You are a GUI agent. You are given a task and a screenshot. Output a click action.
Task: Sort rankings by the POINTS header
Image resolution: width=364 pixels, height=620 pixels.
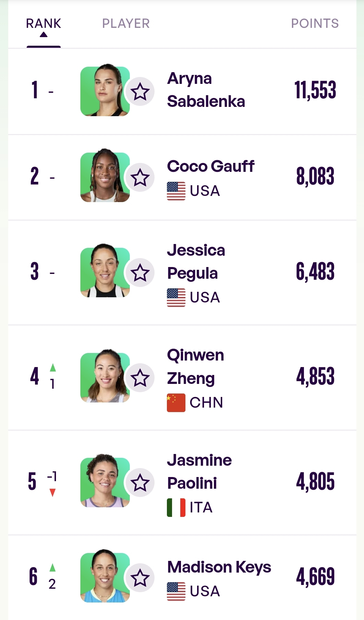(x=315, y=23)
